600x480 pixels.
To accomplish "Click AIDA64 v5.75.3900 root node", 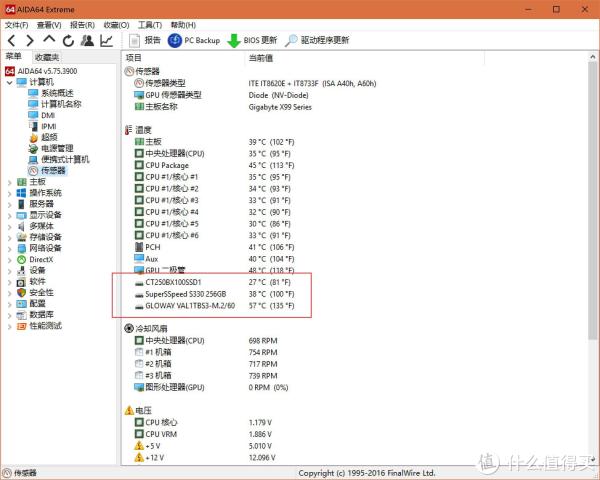I will coord(41,71).
